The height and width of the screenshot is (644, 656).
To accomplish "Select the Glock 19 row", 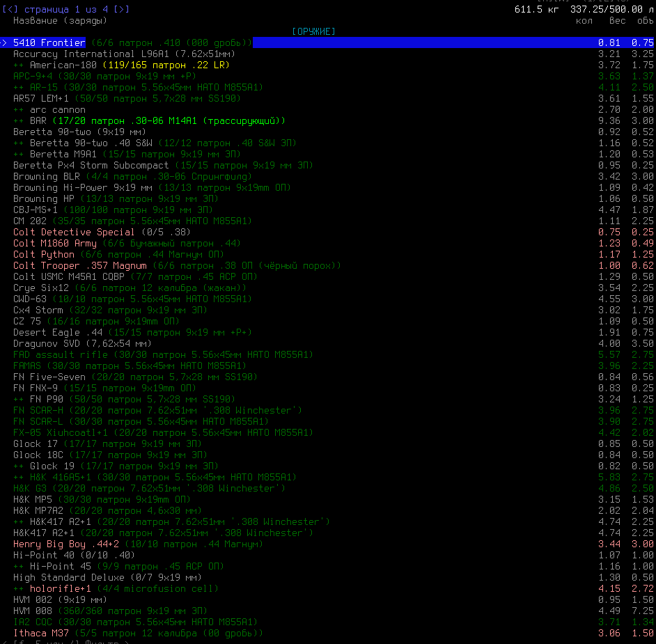I will [328, 466].
